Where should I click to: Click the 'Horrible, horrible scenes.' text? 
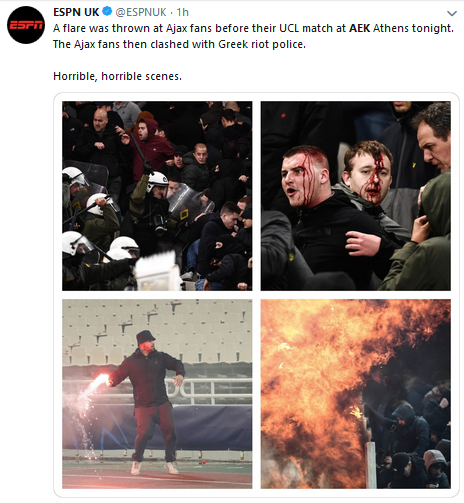[x=117, y=76]
